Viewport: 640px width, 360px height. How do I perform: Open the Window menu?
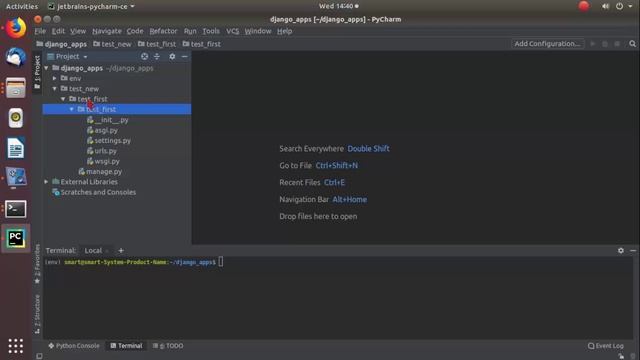coord(258,31)
